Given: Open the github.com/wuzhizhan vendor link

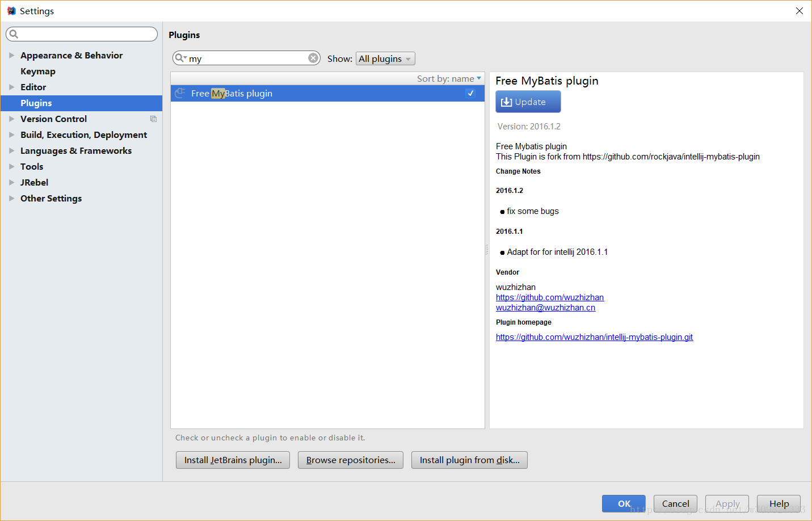Looking at the screenshot, I should point(550,297).
